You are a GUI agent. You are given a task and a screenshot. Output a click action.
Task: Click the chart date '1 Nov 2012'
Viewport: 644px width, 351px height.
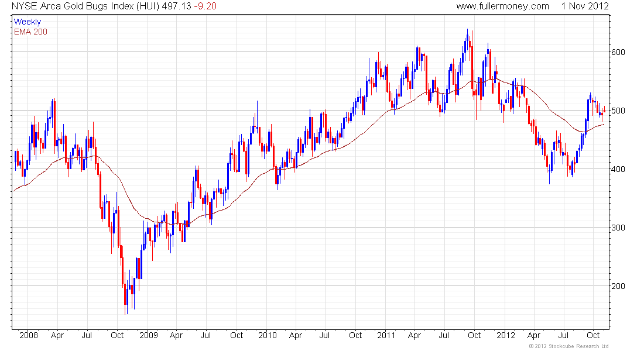pos(585,6)
